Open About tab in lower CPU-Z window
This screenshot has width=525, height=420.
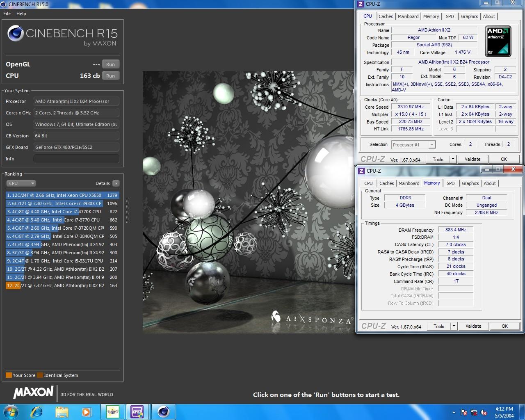coord(490,183)
